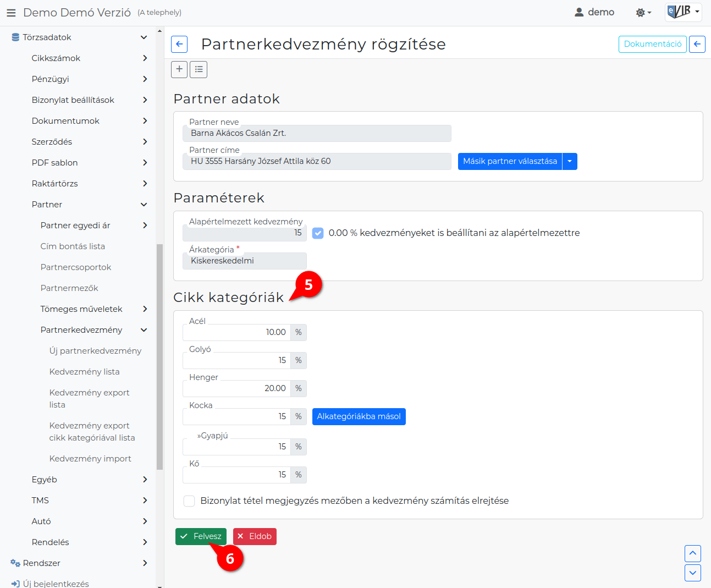The width and height of the screenshot is (711, 588).
Task: Click the sidebar vertical scrollbar
Action: [x=160, y=356]
